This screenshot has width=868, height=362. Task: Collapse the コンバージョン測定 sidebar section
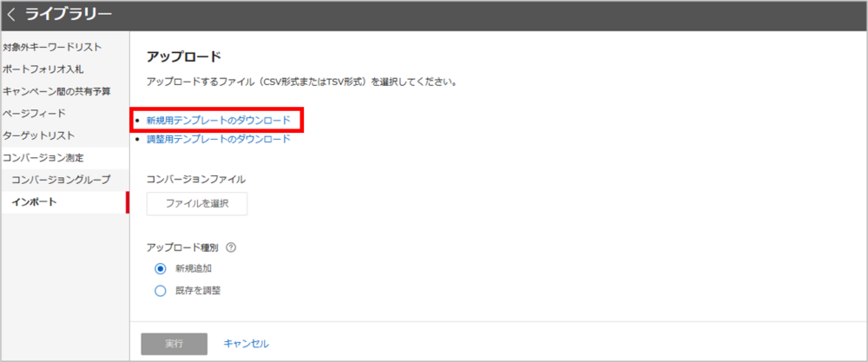[43, 158]
